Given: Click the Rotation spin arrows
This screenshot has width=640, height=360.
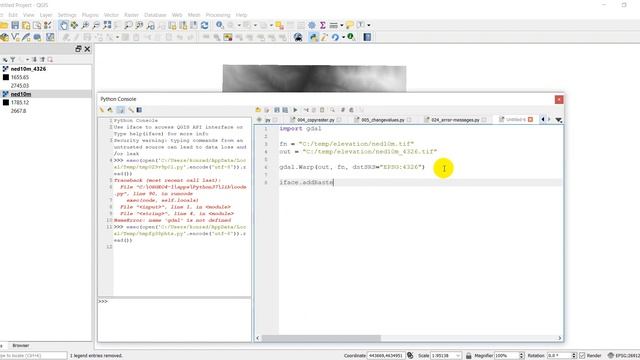Looking at the screenshot, I should coord(574,356).
